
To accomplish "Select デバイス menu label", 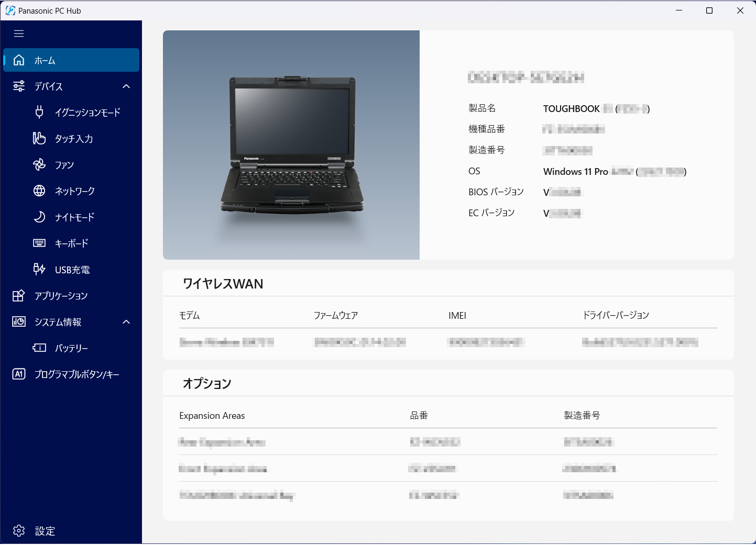I will point(49,86).
